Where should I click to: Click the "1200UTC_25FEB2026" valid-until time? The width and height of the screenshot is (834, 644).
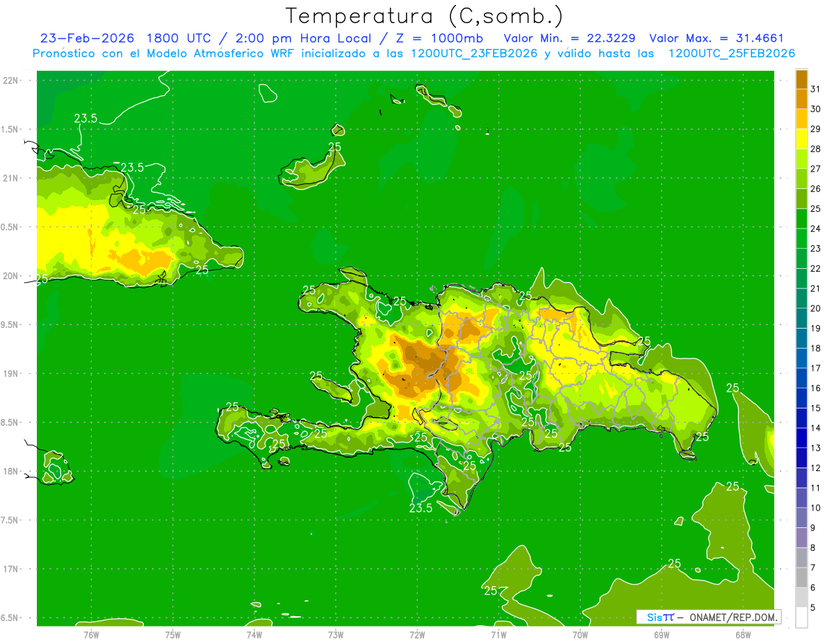coord(731,53)
